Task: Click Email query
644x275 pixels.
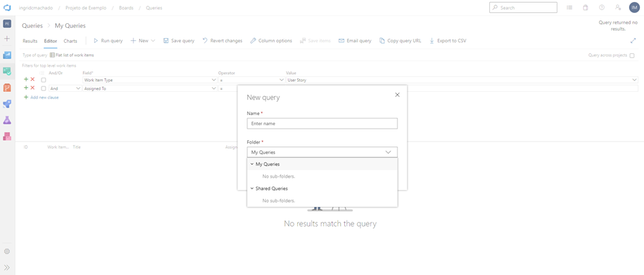Action: coord(355,41)
